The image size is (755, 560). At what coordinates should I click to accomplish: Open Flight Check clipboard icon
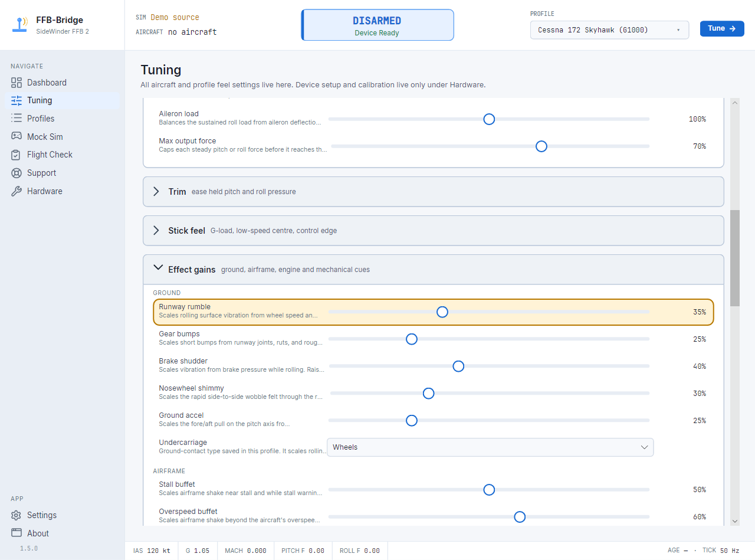coord(17,155)
